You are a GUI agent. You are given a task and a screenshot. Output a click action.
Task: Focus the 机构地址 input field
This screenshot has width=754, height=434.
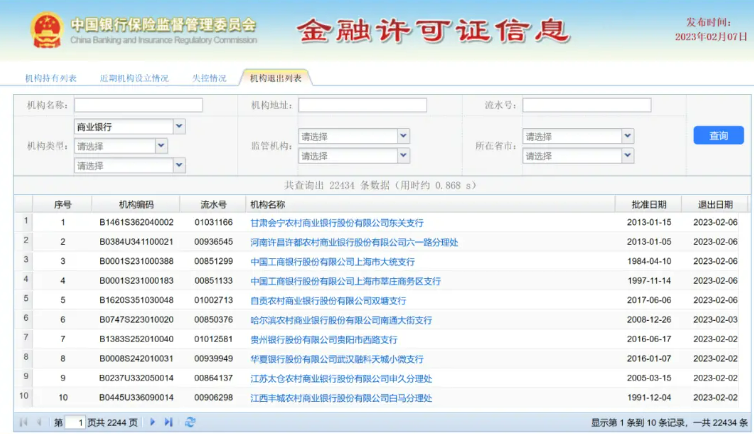click(363, 105)
